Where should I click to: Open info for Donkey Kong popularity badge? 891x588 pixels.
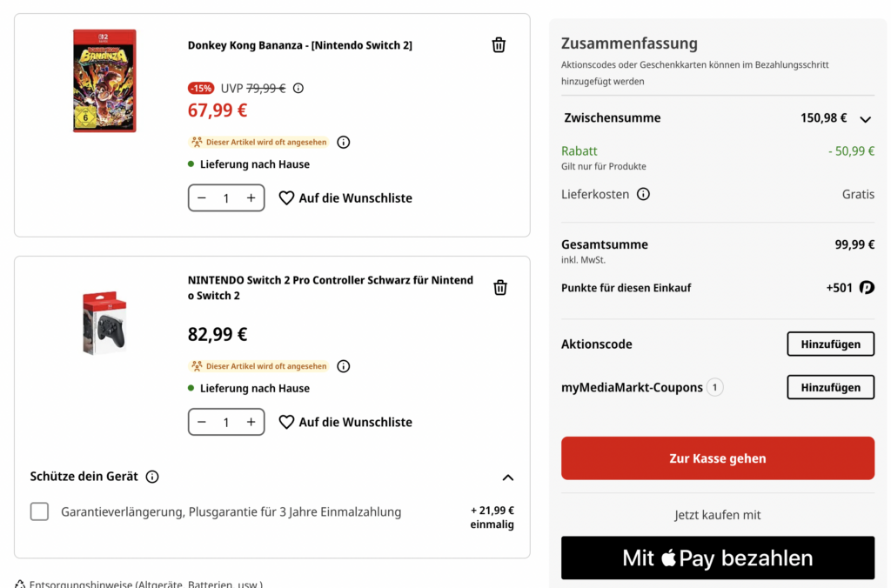[344, 142]
